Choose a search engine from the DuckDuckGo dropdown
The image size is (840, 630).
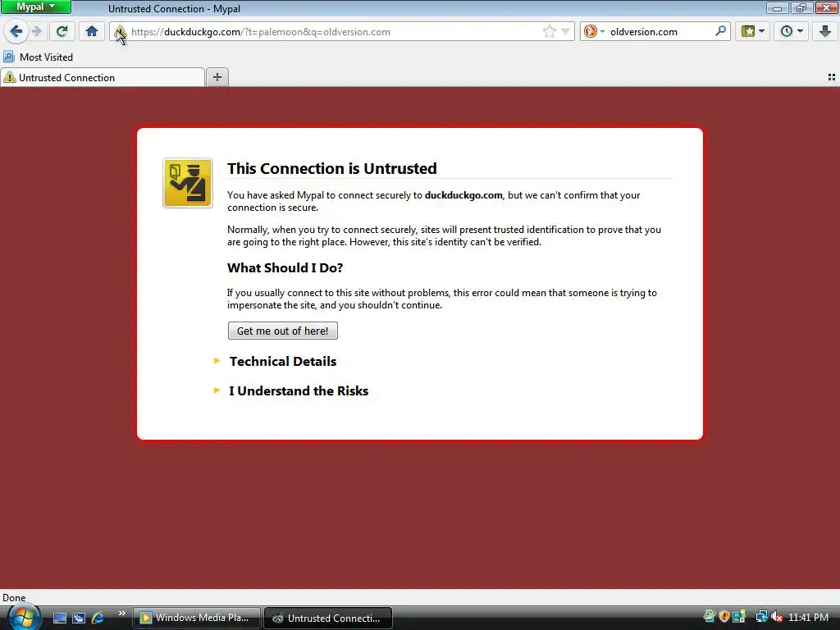click(x=594, y=32)
